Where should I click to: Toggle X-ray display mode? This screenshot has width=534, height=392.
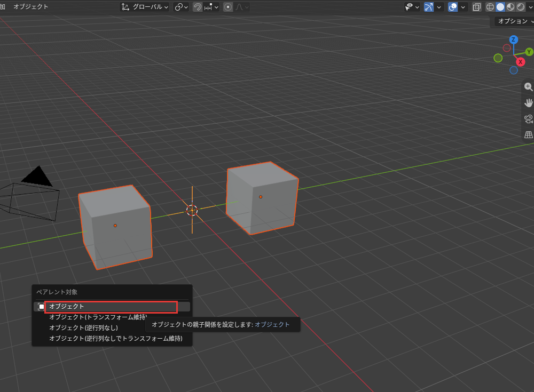[x=477, y=7]
